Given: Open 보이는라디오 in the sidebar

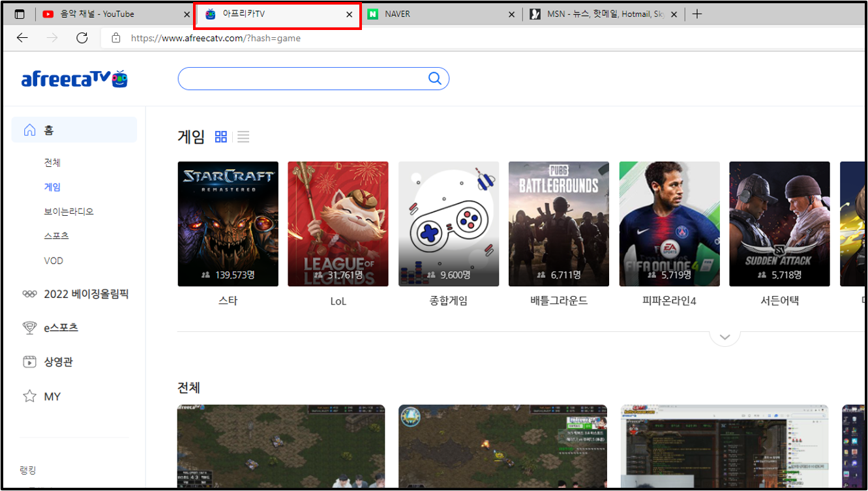Looking at the screenshot, I should 69,211.
